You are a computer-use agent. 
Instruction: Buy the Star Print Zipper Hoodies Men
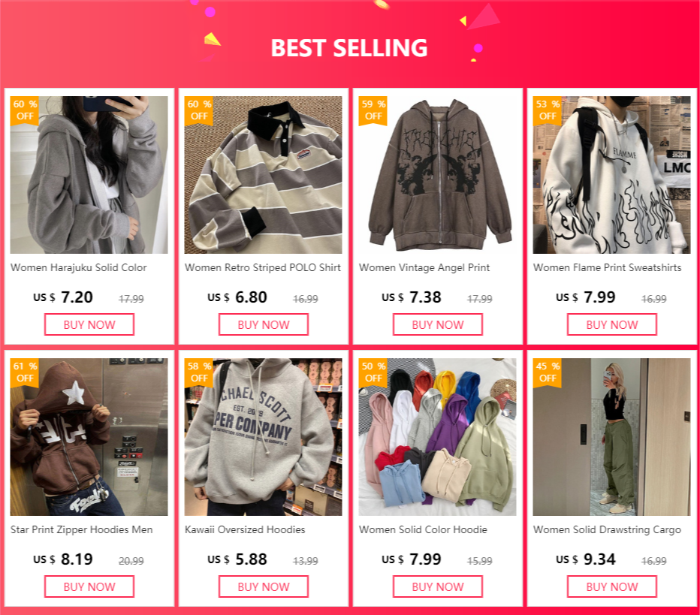pyautogui.click(x=89, y=586)
